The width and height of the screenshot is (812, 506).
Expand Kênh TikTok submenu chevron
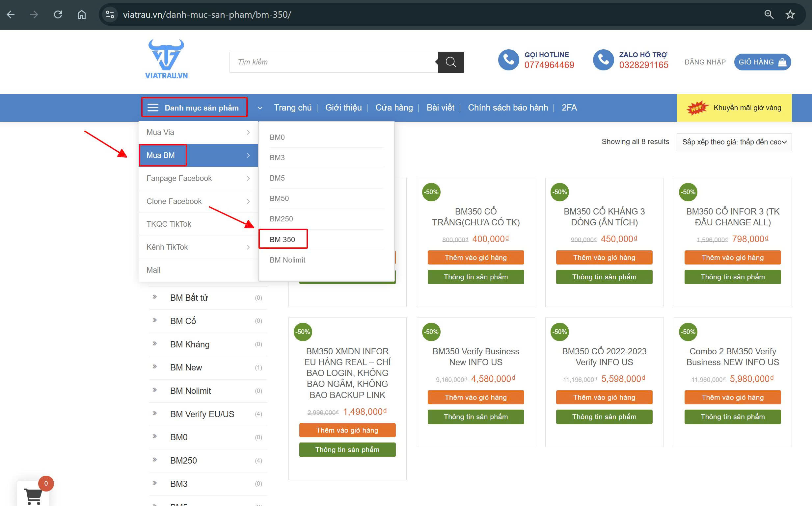tap(248, 247)
